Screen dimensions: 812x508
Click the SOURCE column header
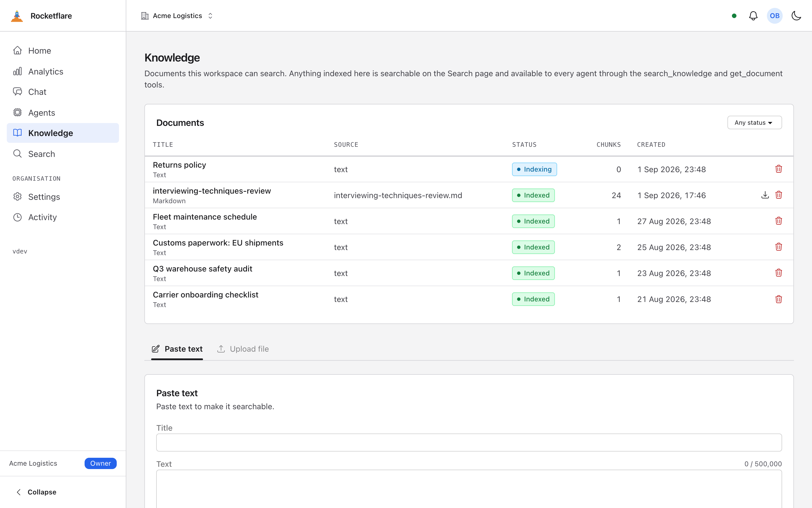coord(346,145)
